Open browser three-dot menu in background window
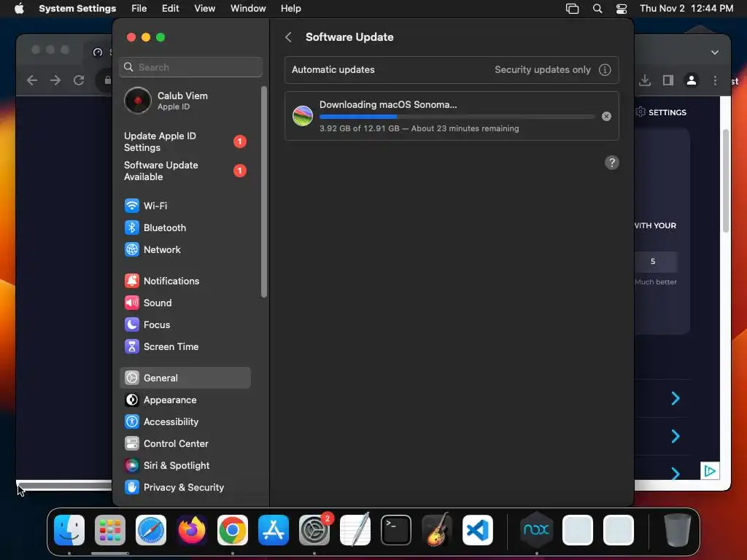747x560 pixels. 715,80
